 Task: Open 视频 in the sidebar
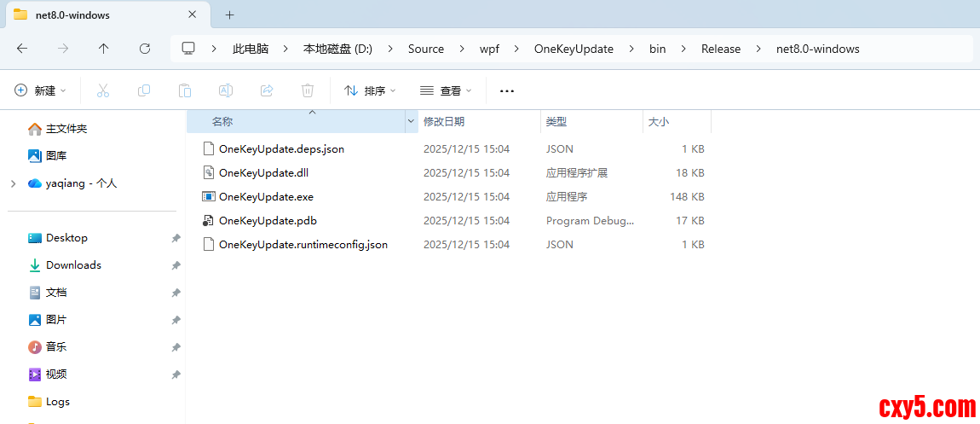[x=48, y=374]
